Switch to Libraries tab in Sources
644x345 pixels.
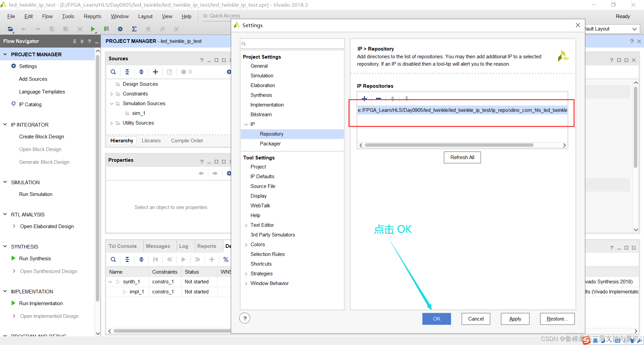151,141
